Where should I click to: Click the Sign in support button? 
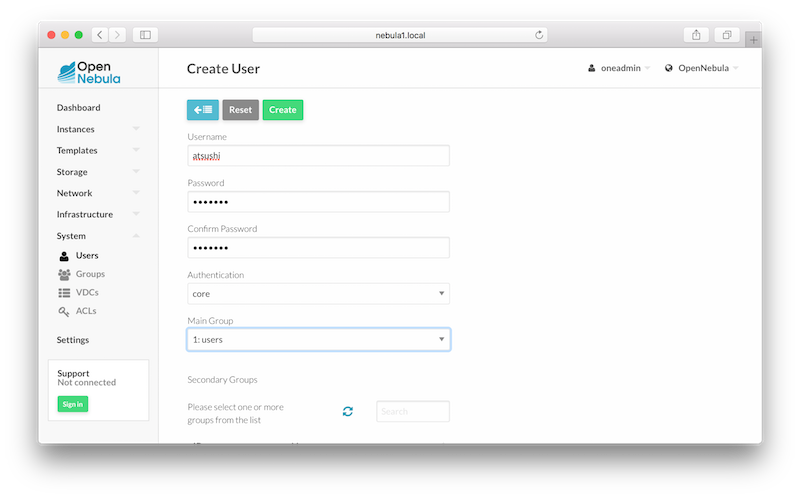[x=72, y=404]
